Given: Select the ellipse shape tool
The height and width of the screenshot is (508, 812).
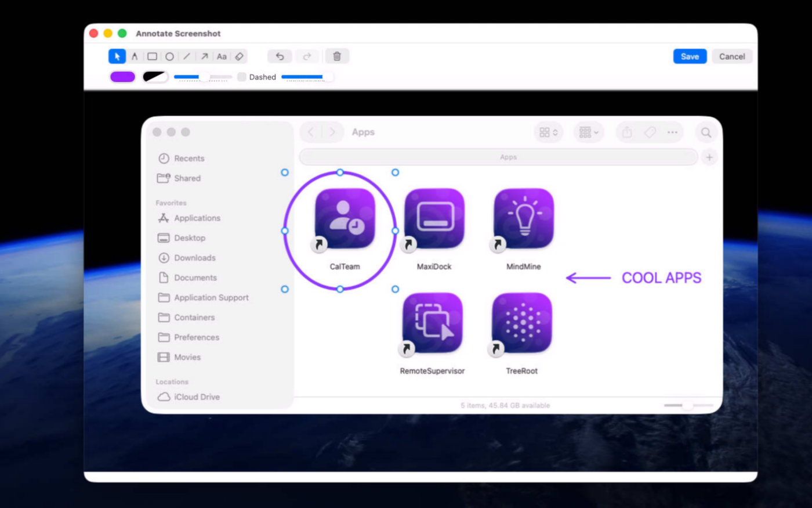Looking at the screenshot, I should click(169, 56).
